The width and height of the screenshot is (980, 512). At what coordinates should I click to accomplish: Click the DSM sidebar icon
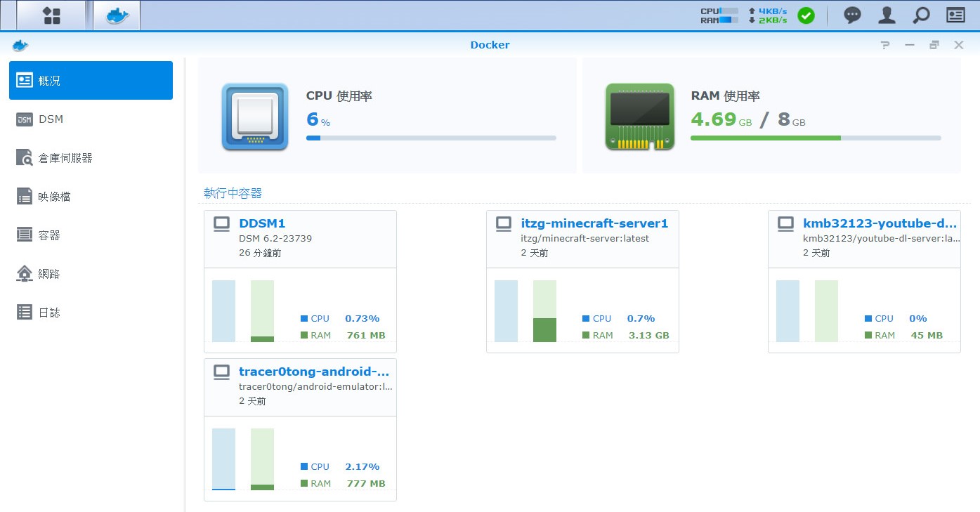coord(25,119)
